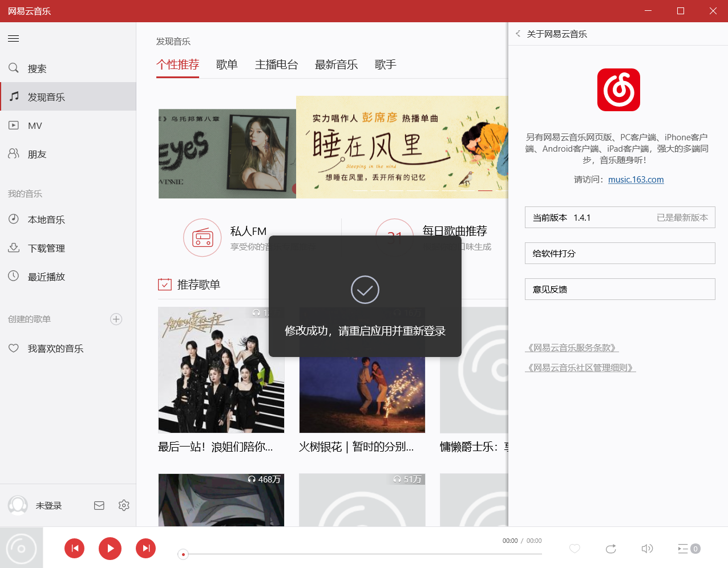Open 《网易云音乐服务条款》 link
Image resolution: width=728 pixels, height=568 pixels.
[572, 348]
